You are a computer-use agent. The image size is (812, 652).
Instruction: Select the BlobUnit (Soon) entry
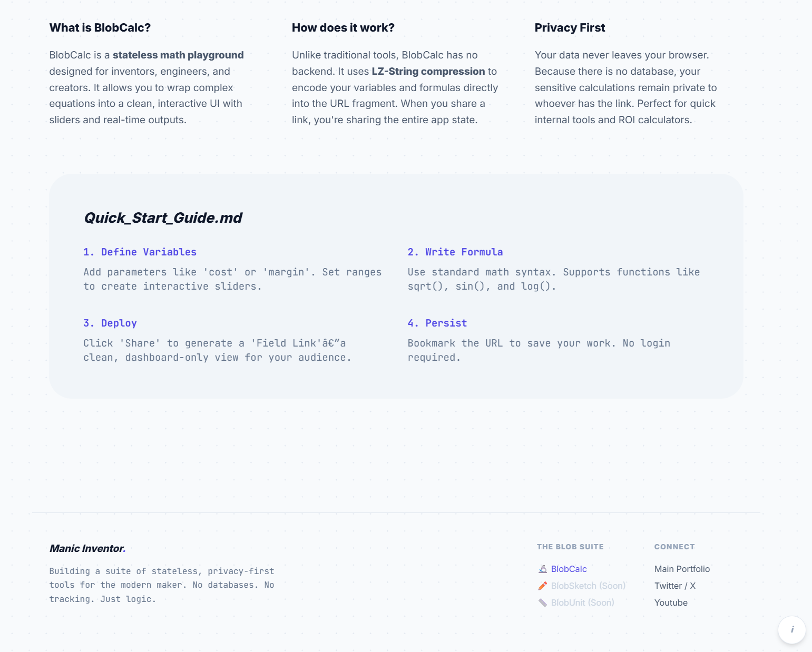tap(582, 602)
